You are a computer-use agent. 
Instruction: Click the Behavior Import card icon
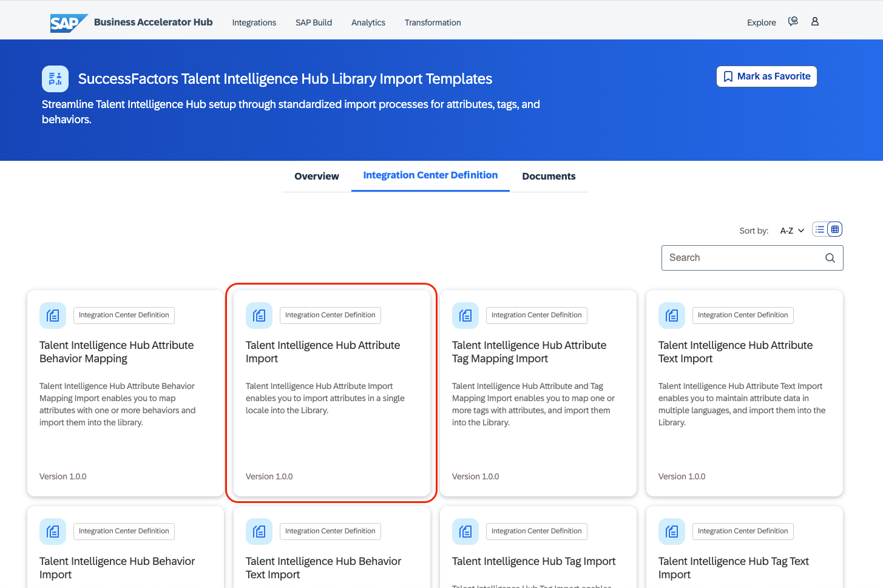(53, 532)
